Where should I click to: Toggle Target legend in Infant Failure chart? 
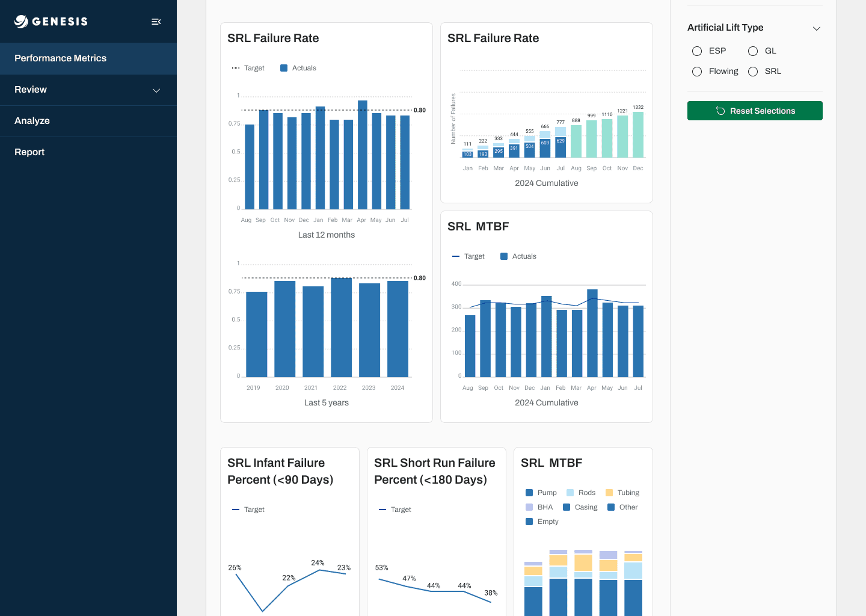pos(248,510)
